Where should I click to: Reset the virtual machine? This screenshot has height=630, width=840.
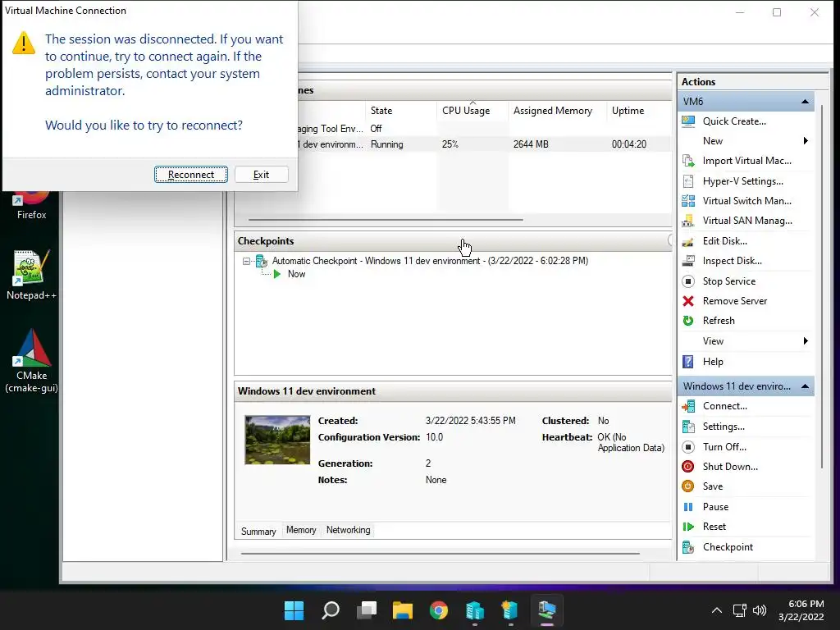(x=714, y=527)
